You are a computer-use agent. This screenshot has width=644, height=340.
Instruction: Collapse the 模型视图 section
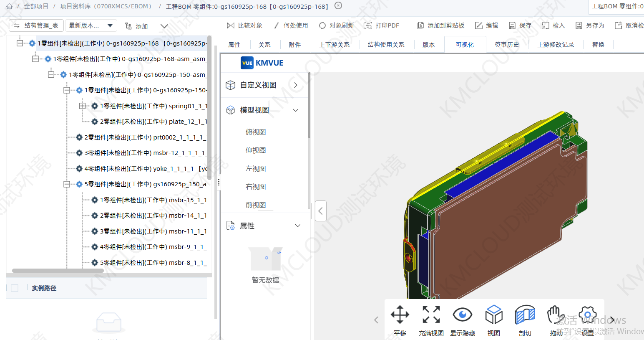(x=295, y=110)
